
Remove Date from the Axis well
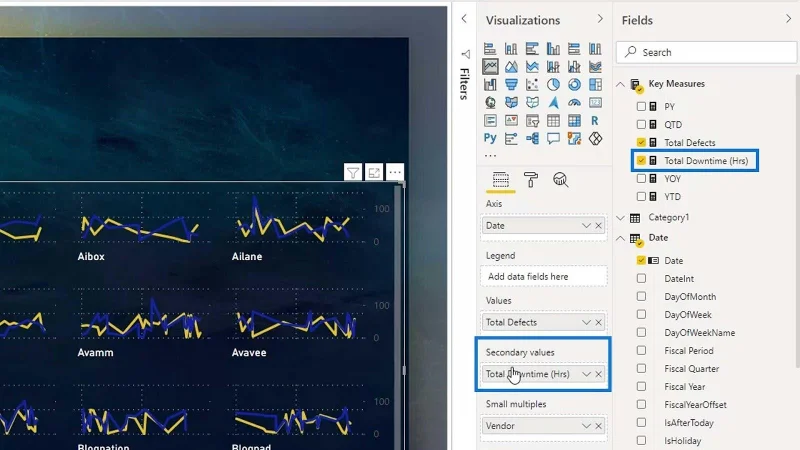click(598, 226)
